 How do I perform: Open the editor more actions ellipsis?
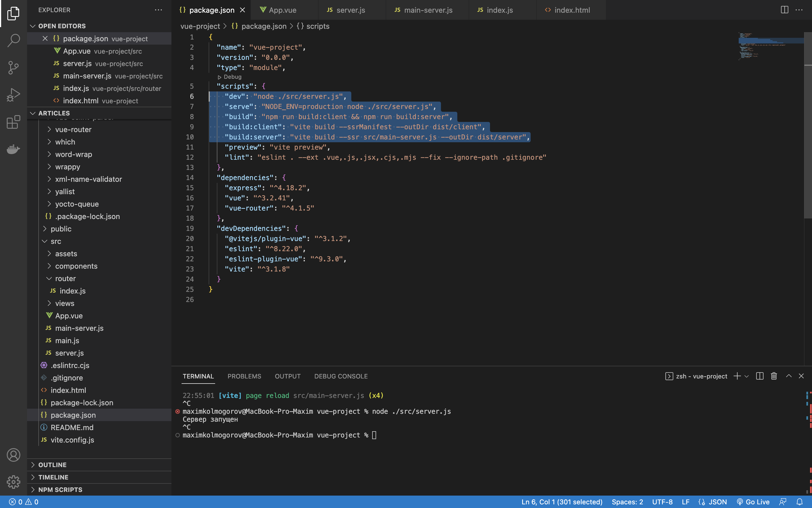pos(799,10)
